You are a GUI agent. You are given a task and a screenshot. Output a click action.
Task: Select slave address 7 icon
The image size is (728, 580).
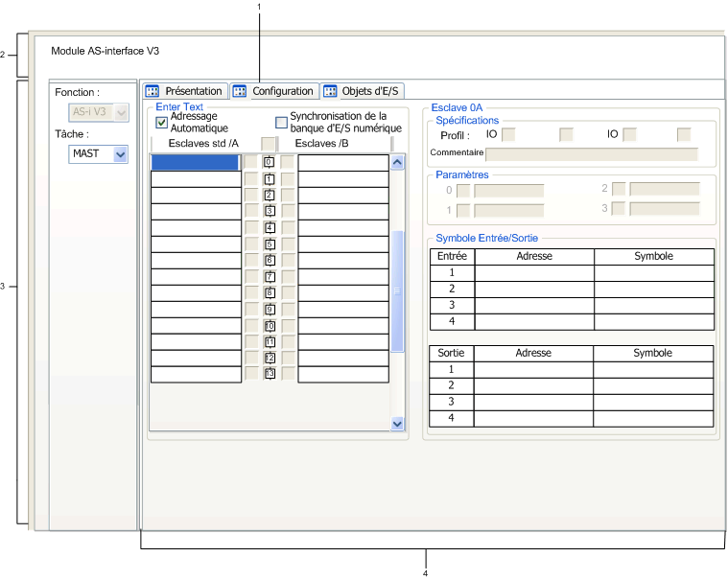(x=270, y=277)
